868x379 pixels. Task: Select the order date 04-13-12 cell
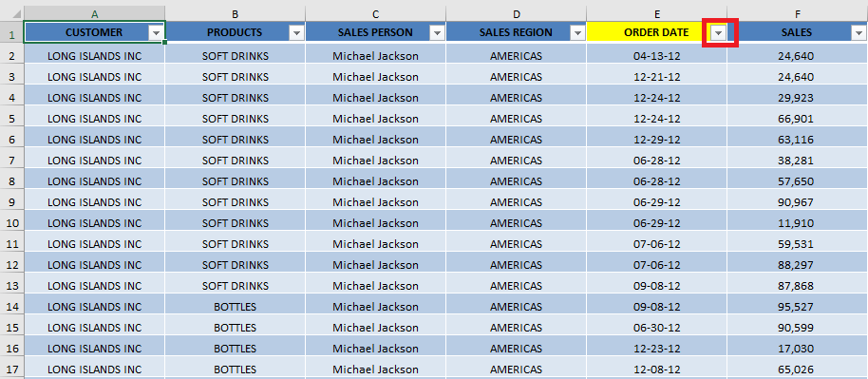(x=657, y=55)
